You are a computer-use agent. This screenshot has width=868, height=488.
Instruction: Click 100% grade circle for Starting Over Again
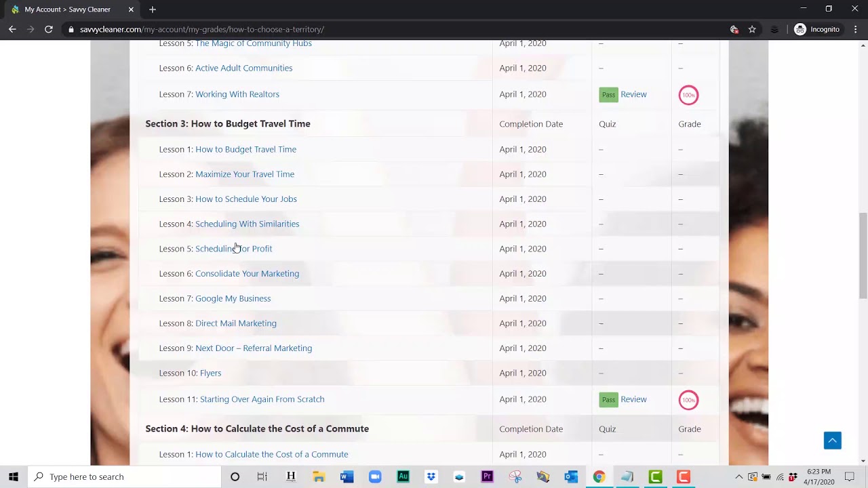(688, 400)
